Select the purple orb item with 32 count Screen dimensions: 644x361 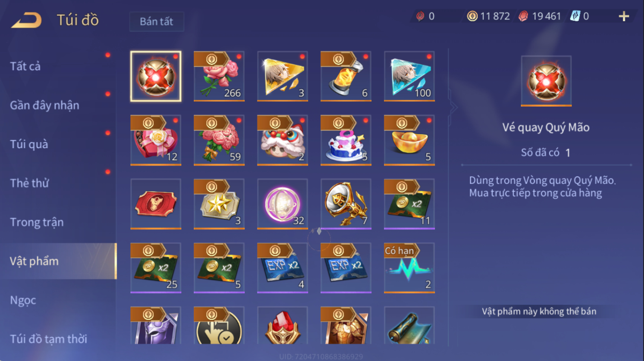coord(283,204)
